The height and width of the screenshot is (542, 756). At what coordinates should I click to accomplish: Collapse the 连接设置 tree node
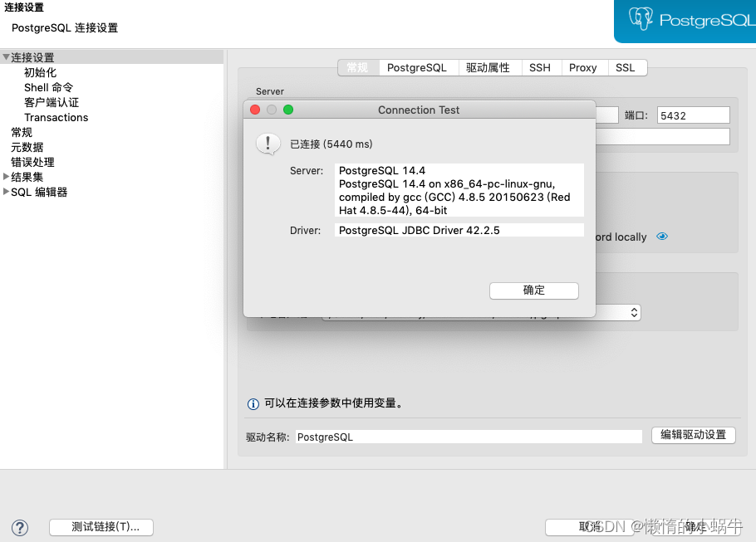[x=6, y=56]
